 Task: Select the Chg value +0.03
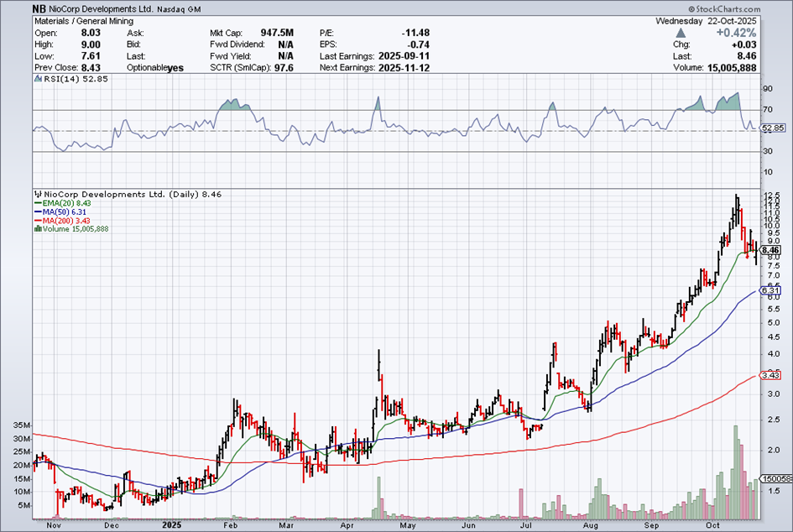[x=744, y=44]
